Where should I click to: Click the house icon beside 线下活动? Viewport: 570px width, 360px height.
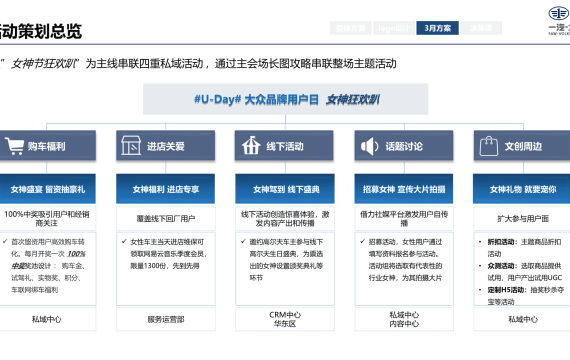pos(251,145)
